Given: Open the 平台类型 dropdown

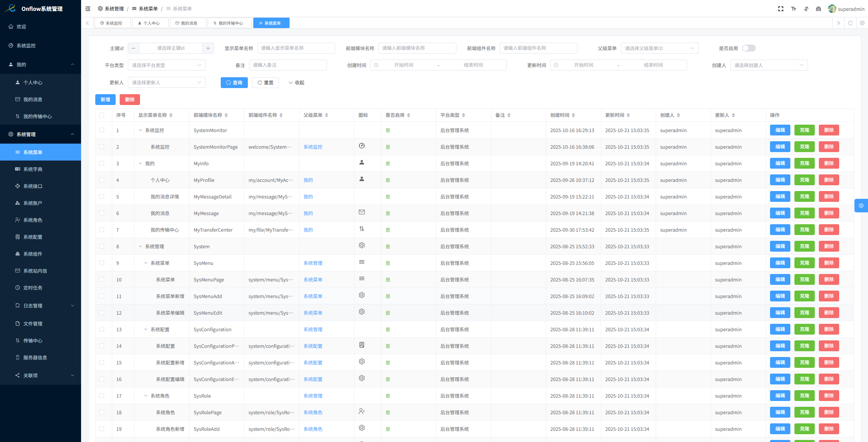Looking at the screenshot, I should tap(166, 65).
